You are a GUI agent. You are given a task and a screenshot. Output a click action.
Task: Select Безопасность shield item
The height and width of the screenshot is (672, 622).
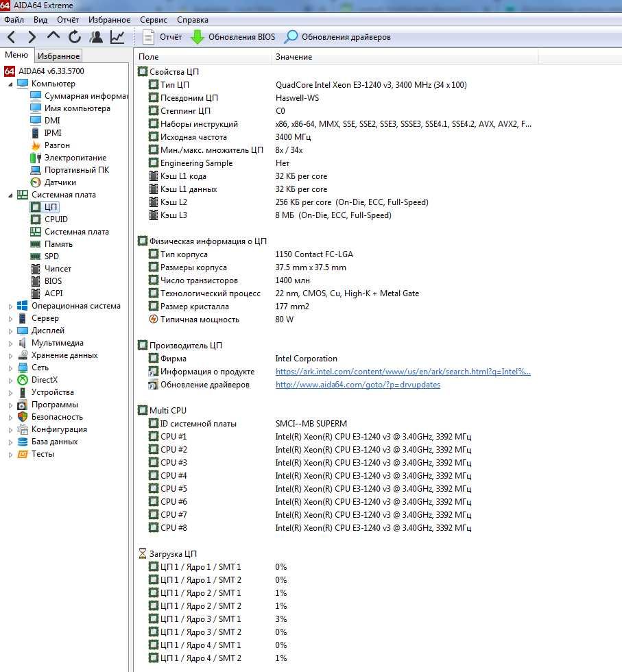pyautogui.click(x=51, y=417)
